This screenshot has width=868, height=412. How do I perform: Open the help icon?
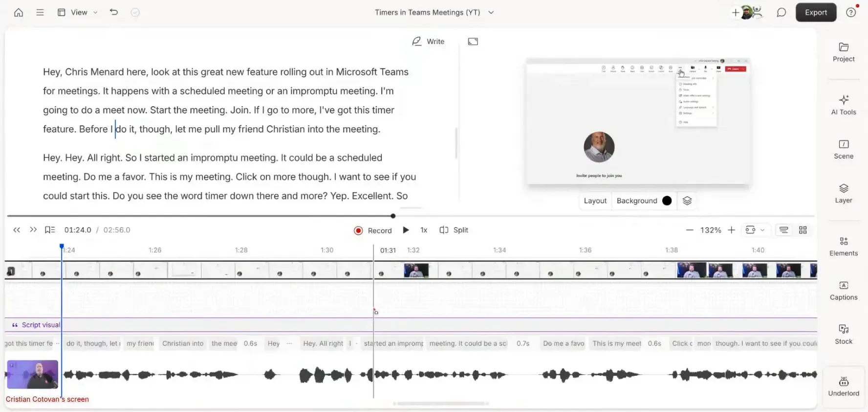[x=851, y=12]
